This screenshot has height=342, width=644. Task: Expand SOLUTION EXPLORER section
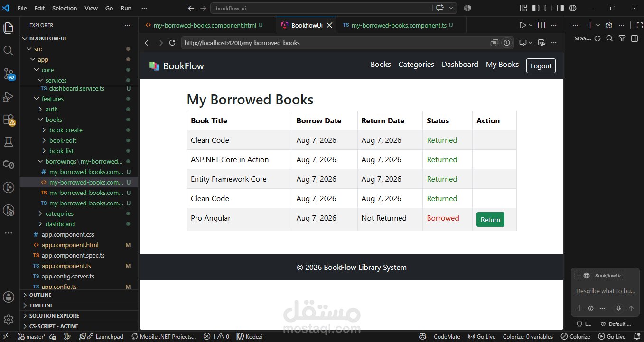pyautogui.click(x=79, y=316)
